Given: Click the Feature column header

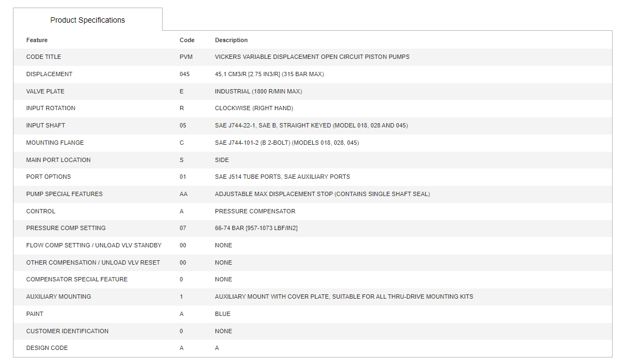Looking at the screenshot, I should click(x=37, y=40).
